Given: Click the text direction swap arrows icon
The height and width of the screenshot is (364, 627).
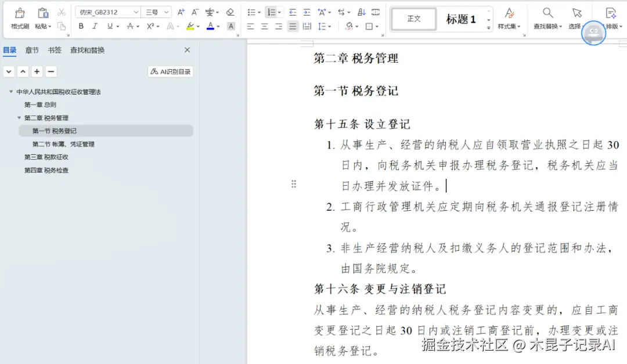Looking at the screenshot, I should [341, 12].
